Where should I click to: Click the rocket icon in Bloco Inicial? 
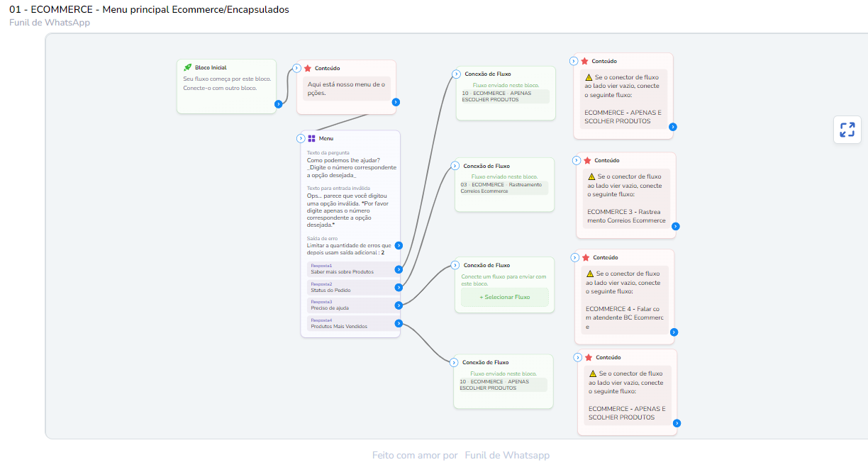(187, 67)
